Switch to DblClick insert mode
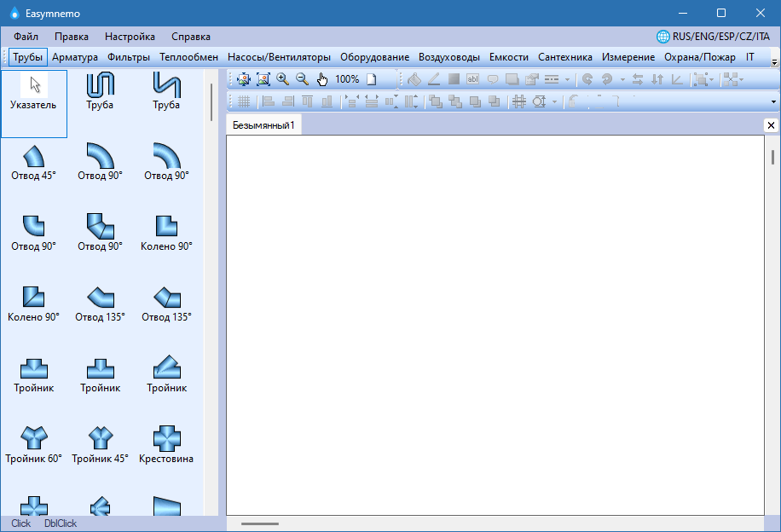 coord(61,523)
